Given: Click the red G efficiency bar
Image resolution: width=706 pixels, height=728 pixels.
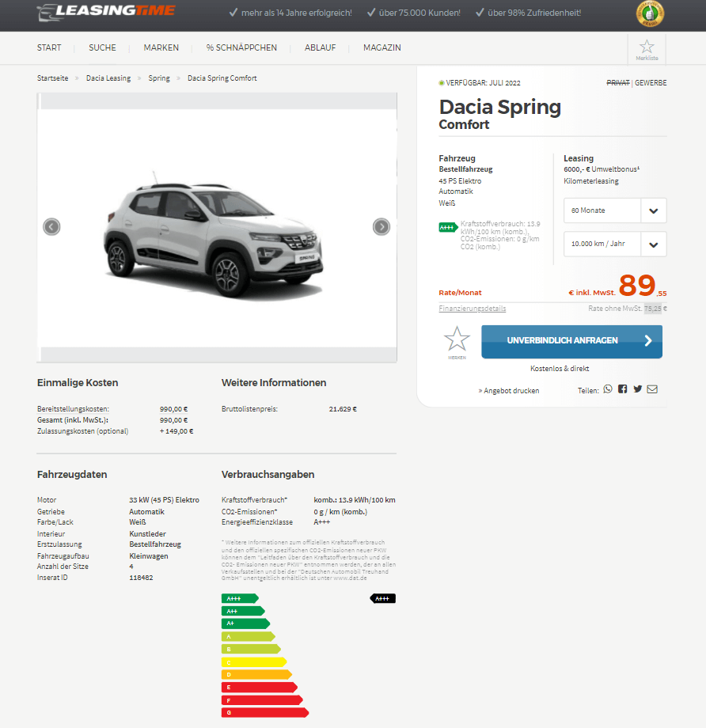Looking at the screenshot, I should click(x=265, y=712).
